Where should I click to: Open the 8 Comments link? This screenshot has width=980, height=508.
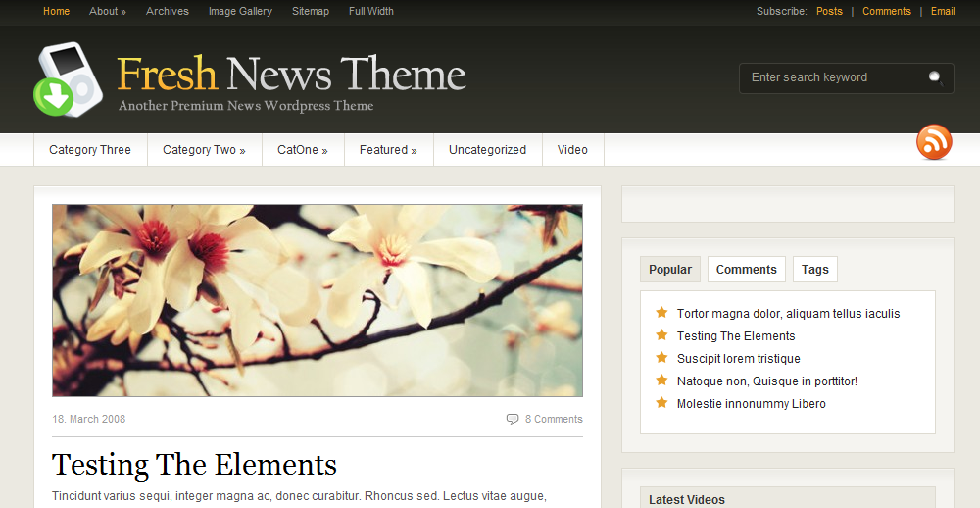click(x=554, y=419)
